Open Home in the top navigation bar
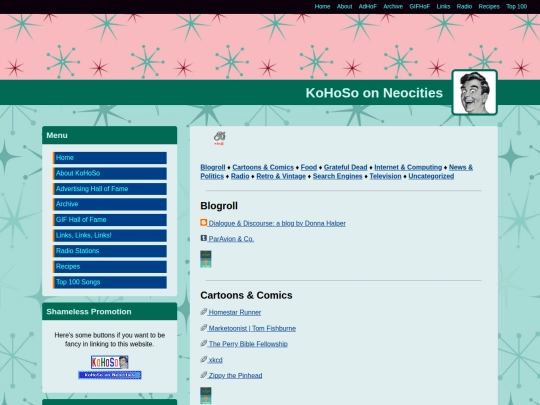540x405 pixels. 322,7
